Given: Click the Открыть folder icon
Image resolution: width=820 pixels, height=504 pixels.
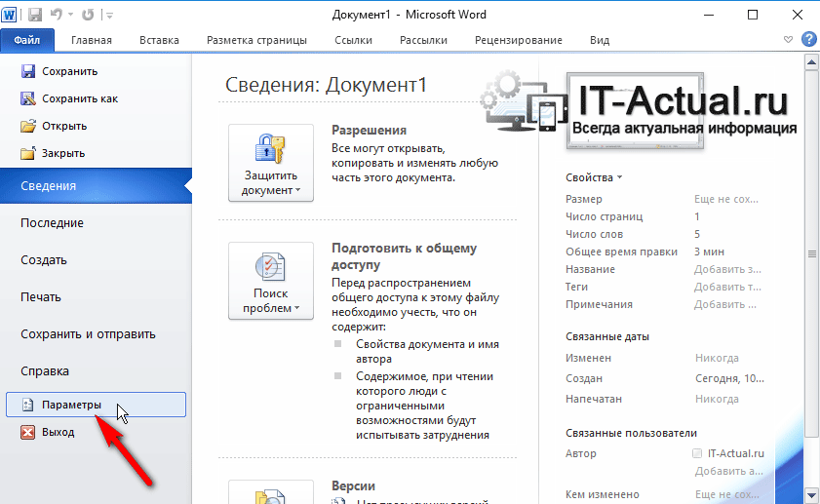Looking at the screenshot, I should coord(28,126).
